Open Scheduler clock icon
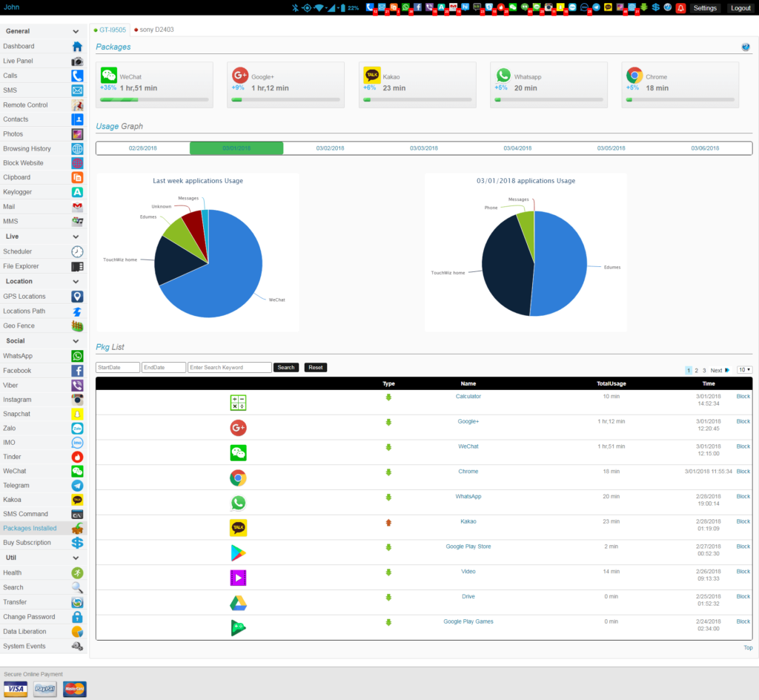759x700 pixels. [x=77, y=251]
